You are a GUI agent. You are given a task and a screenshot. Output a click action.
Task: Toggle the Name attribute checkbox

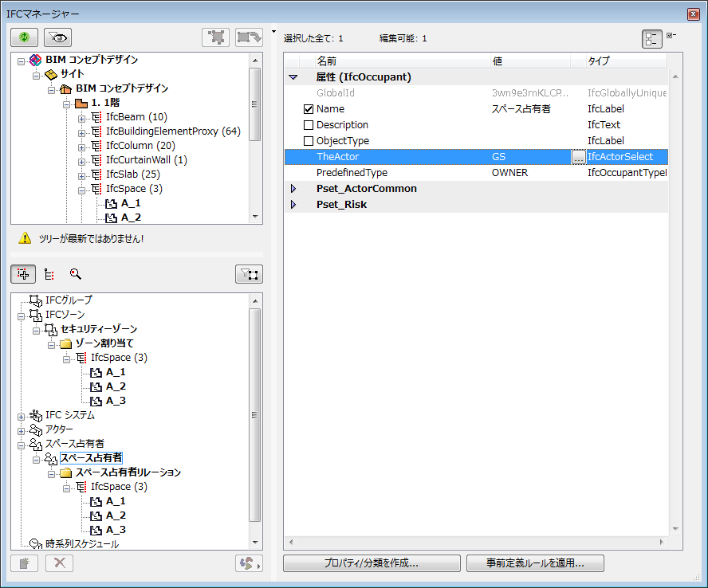coord(309,108)
